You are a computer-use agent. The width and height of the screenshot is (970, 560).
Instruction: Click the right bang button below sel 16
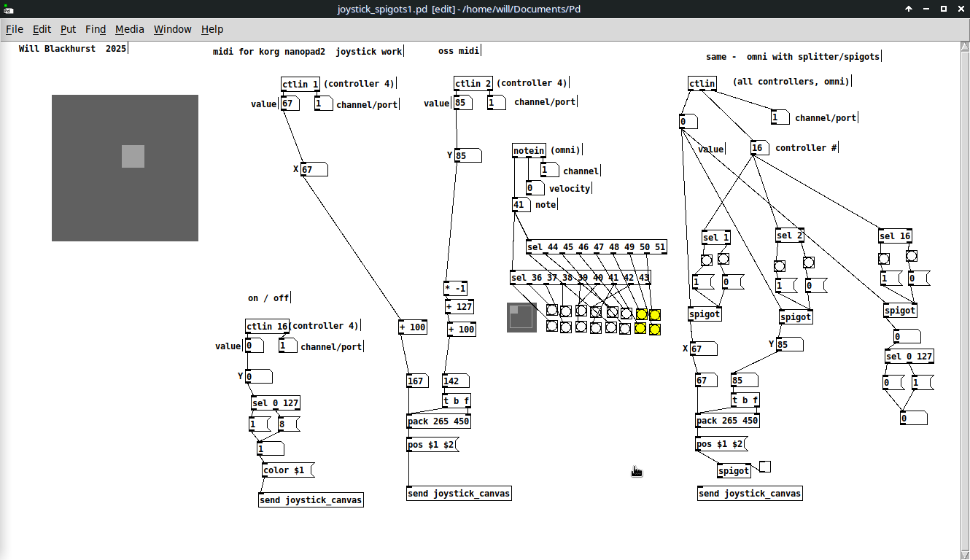911,257
